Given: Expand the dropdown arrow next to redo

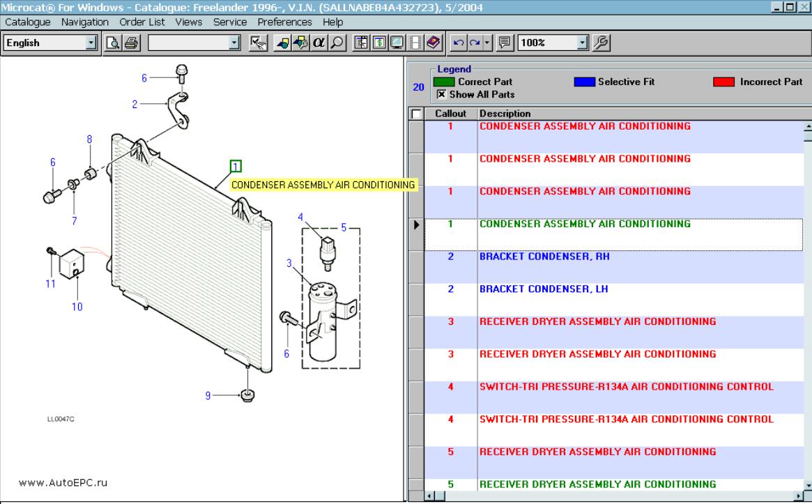Looking at the screenshot, I should (x=487, y=43).
